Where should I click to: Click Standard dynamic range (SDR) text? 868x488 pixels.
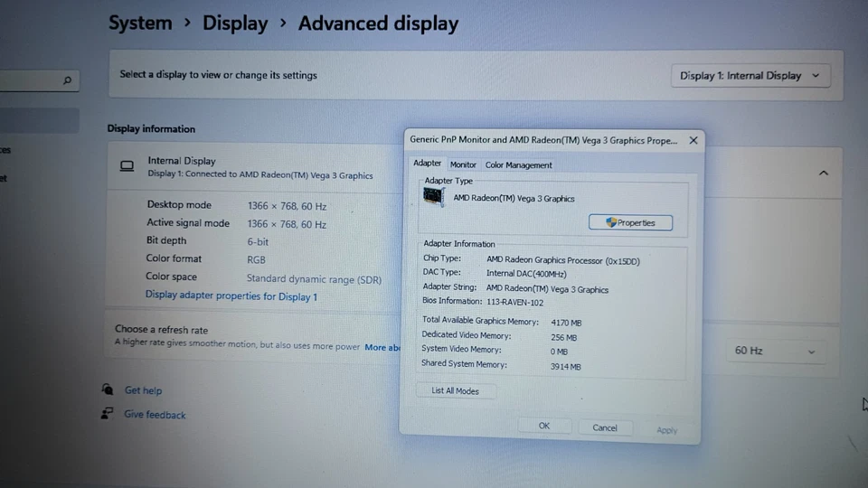point(314,279)
